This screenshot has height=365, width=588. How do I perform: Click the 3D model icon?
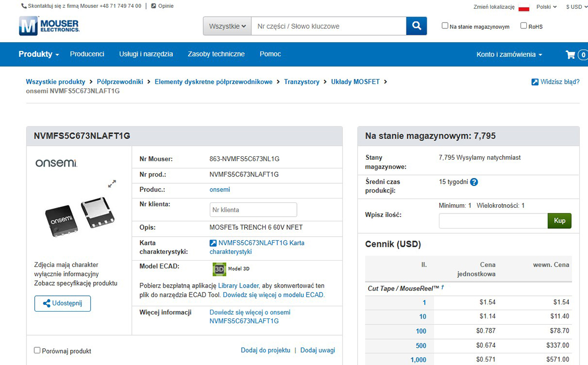[x=219, y=269]
